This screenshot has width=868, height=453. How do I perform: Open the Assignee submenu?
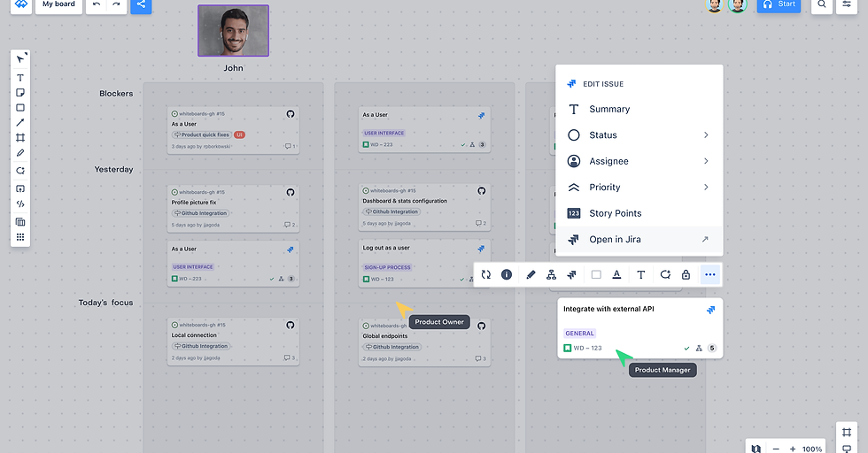tap(639, 161)
